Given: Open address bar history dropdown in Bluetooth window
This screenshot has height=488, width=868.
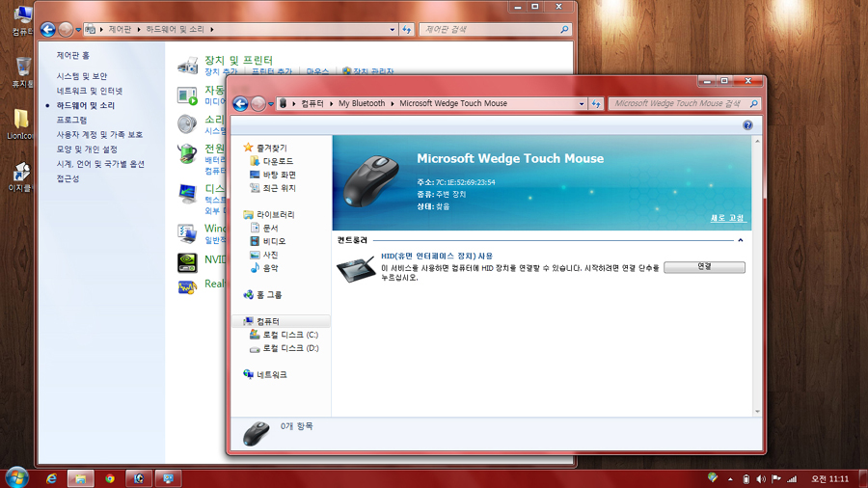Looking at the screenshot, I should click(582, 103).
